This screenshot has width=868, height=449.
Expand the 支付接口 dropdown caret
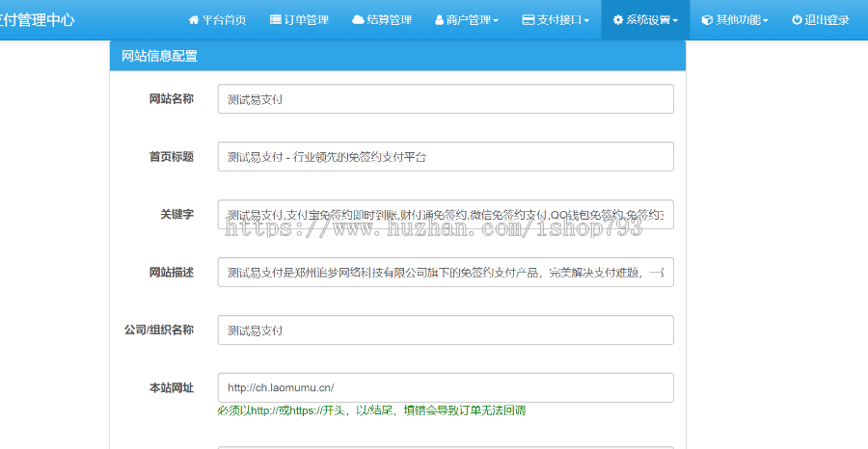click(586, 21)
